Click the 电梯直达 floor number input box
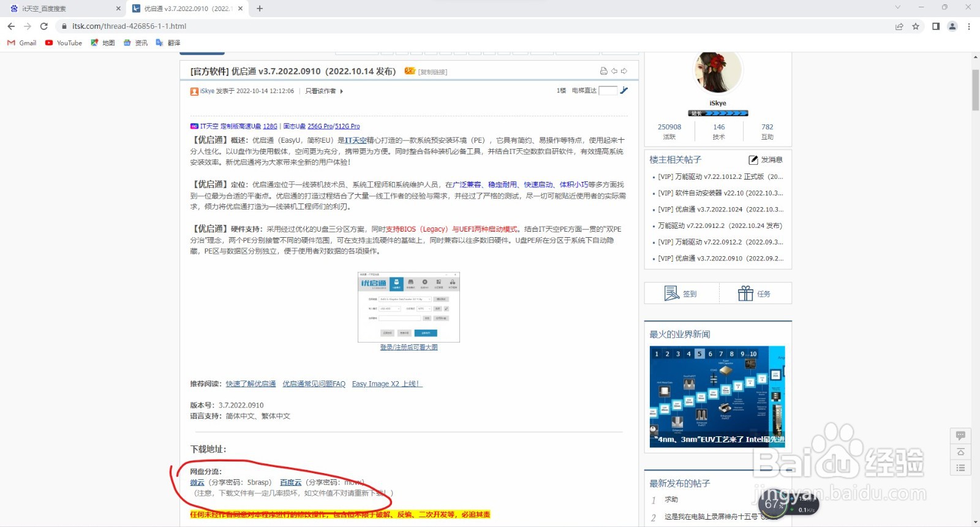 608,90
